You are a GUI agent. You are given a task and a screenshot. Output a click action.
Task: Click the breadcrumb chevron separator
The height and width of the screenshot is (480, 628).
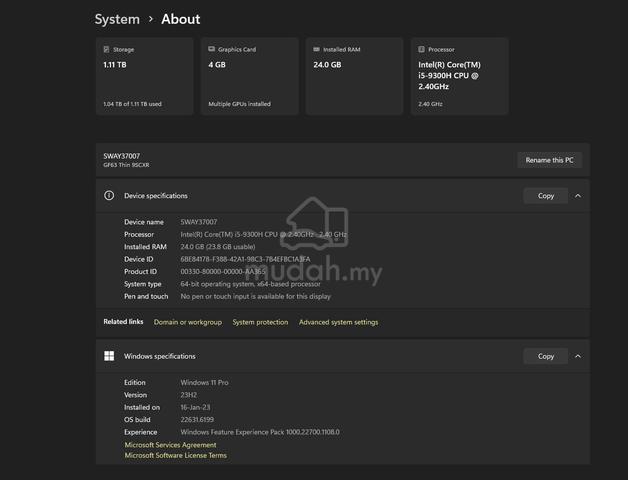[x=151, y=19]
